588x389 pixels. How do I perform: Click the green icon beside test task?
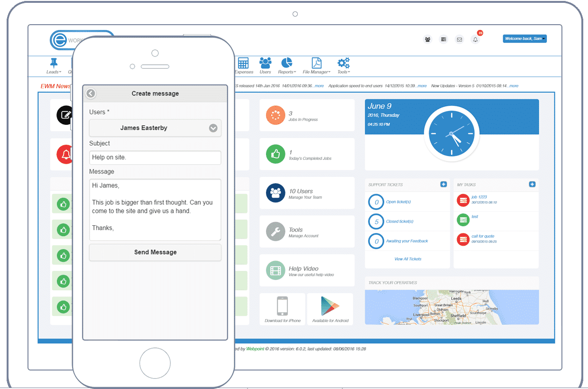coord(463,220)
